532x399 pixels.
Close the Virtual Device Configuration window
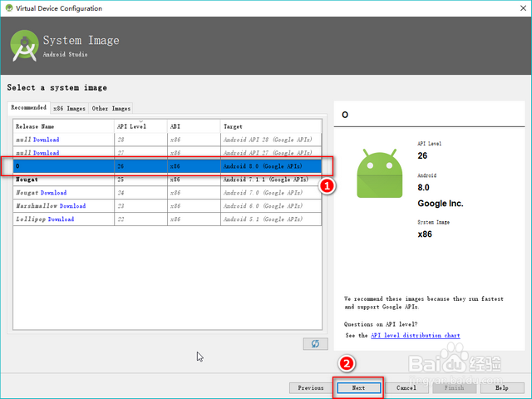click(523, 8)
